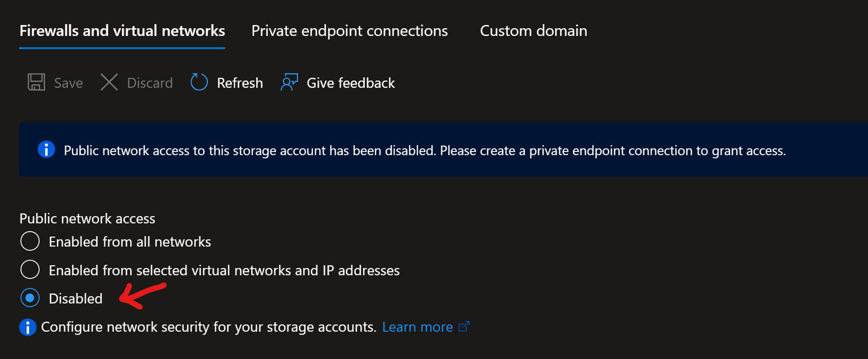868x359 pixels.
Task: Click the Refresh text label
Action: (x=240, y=83)
